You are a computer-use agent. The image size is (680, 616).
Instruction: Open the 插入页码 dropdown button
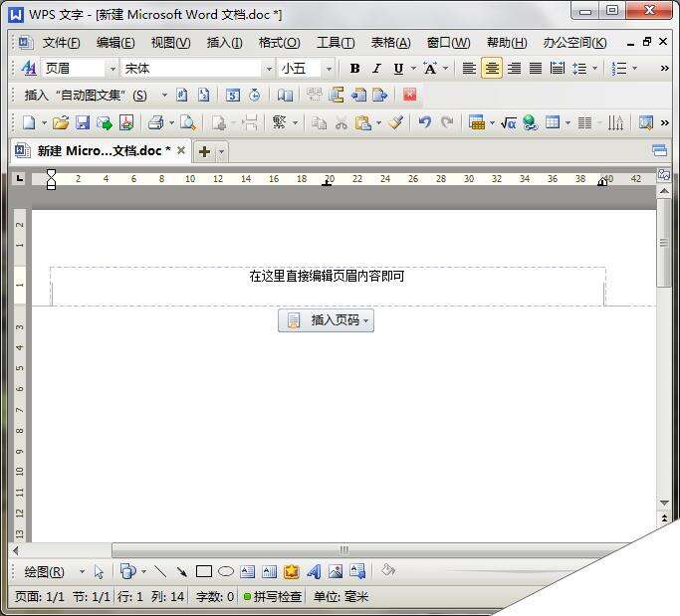point(326,320)
